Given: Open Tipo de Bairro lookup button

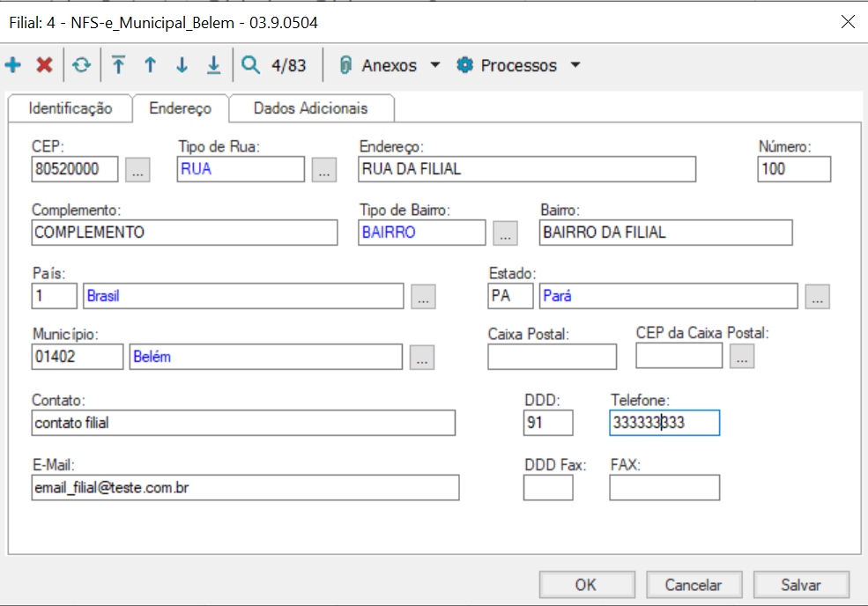Looking at the screenshot, I should (x=506, y=233).
